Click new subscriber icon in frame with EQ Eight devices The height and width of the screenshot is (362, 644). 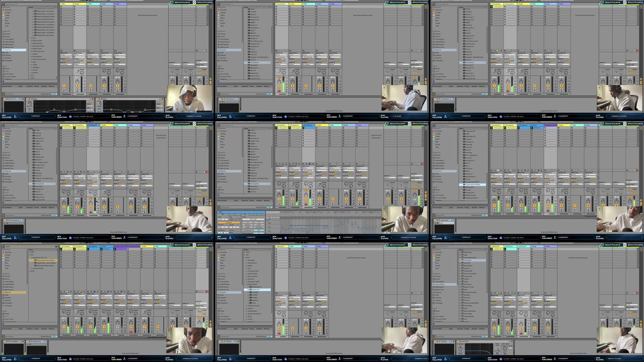click(x=124, y=116)
